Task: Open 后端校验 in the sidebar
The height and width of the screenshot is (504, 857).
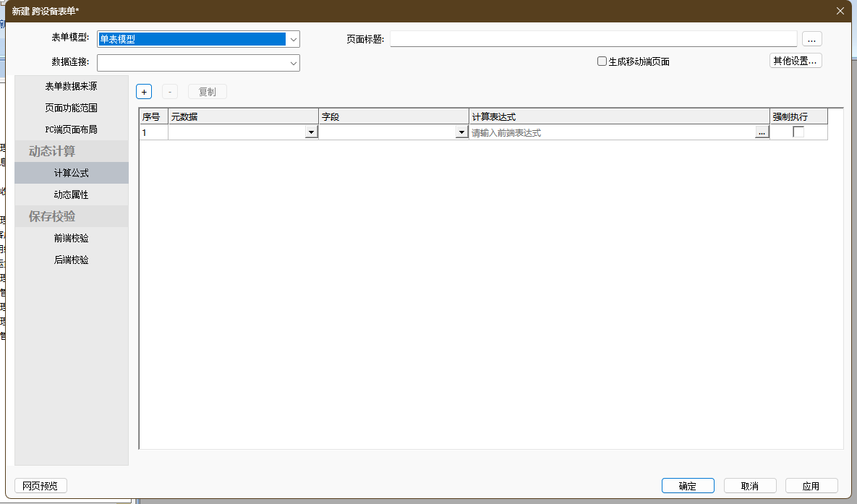Action: point(71,260)
